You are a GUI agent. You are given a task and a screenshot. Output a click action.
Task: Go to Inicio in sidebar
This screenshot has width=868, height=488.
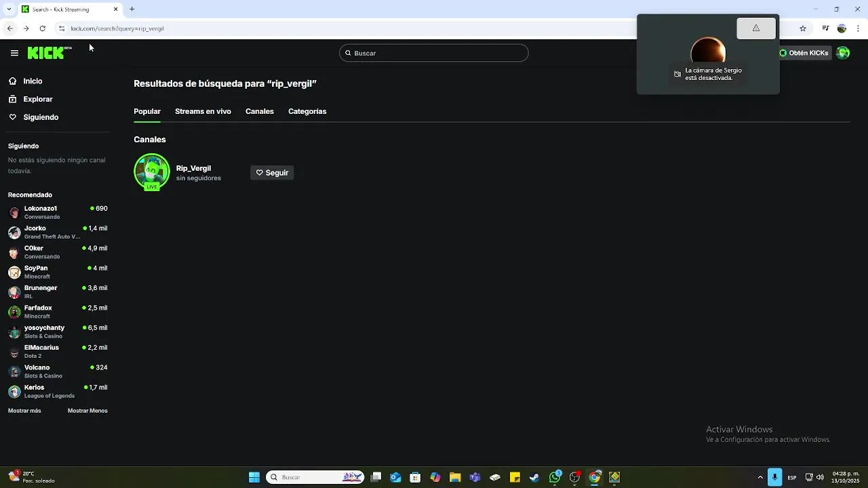click(33, 81)
